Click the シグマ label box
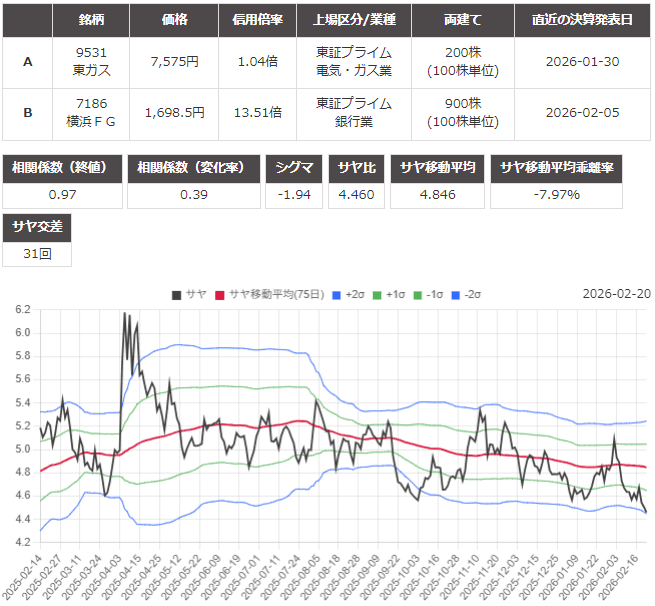This screenshot has height=606, width=655. click(x=300, y=168)
